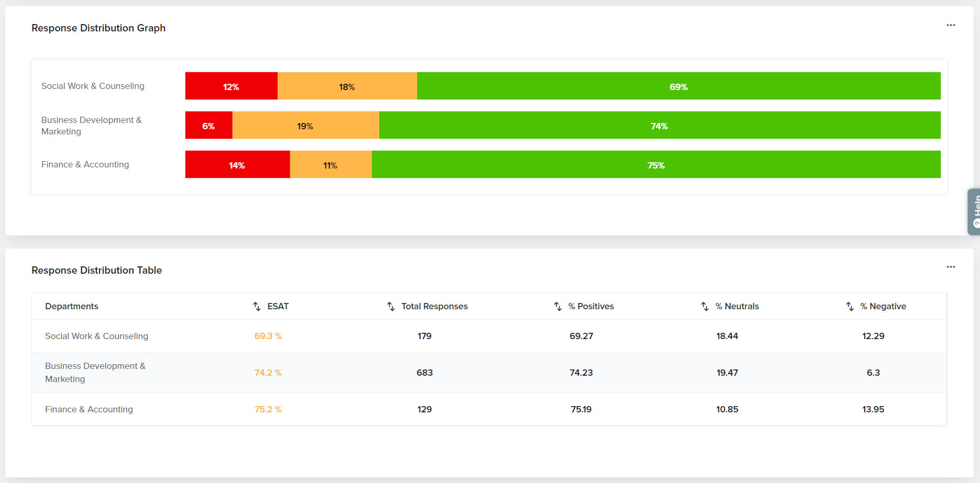
Task: Click the green 69% Social Work segment
Action: pyautogui.click(x=678, y=86)
